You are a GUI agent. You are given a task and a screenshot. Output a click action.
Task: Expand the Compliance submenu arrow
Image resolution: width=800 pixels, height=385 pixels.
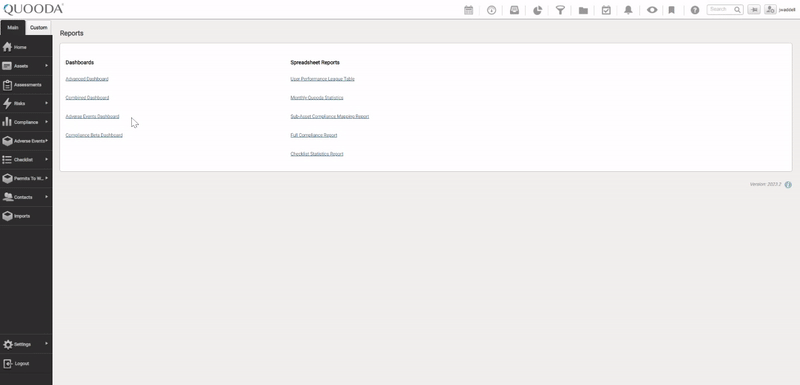[46, 122]
